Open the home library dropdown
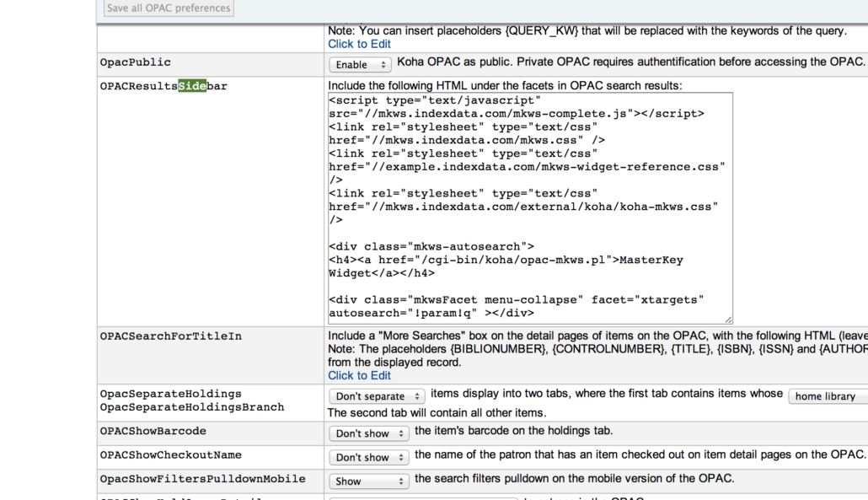This screenshot has height=500, width=868. tap(828, 396)
